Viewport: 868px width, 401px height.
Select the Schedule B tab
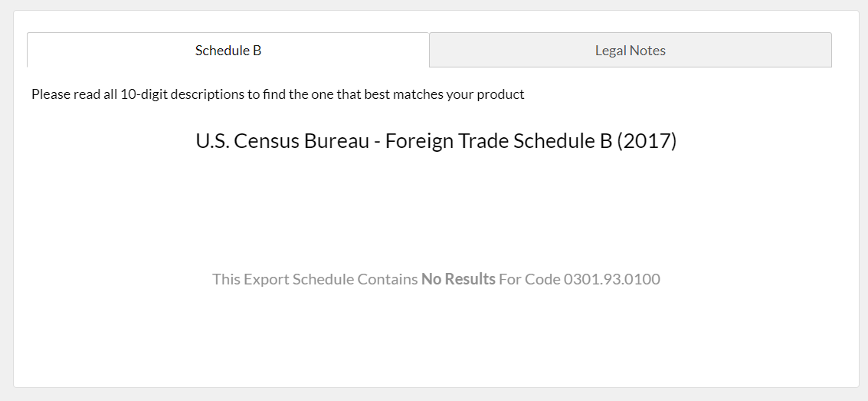coord(228,50)
